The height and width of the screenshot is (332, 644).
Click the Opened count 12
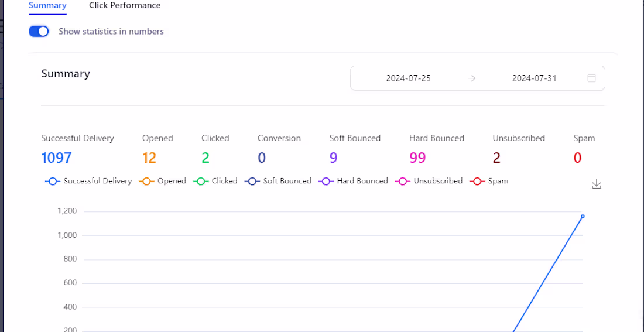[149, 158]
